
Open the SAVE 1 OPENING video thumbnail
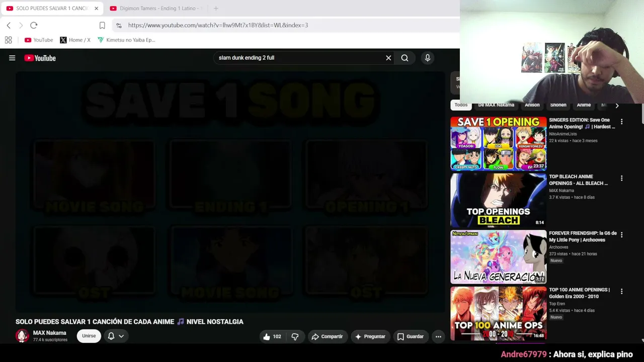[x=498, y=144]
